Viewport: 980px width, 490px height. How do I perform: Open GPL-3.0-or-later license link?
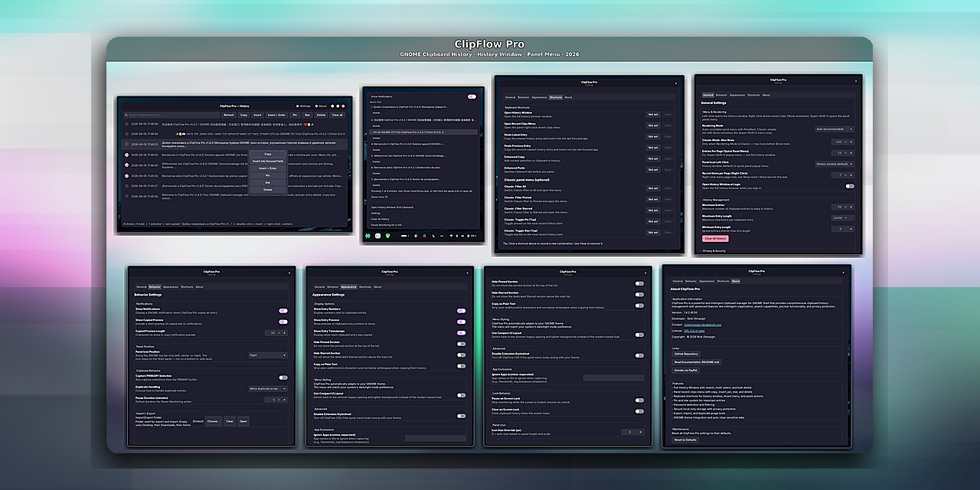pos(696,330)
